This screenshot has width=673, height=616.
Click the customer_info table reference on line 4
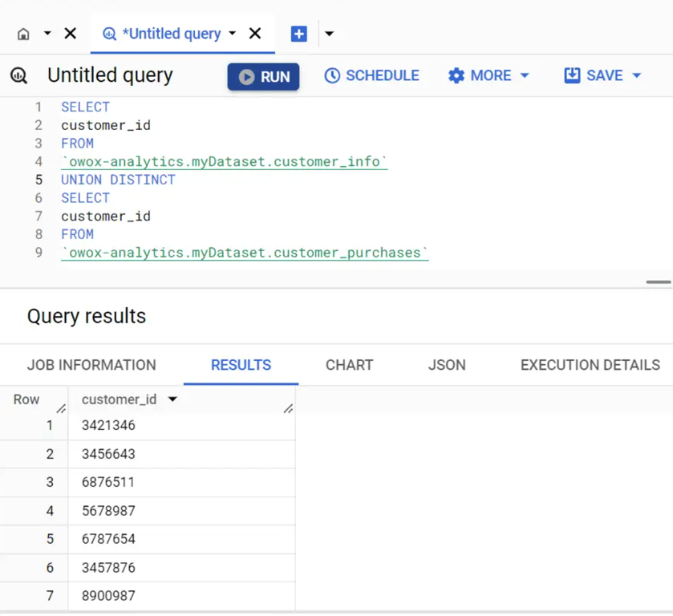(225, 162)
